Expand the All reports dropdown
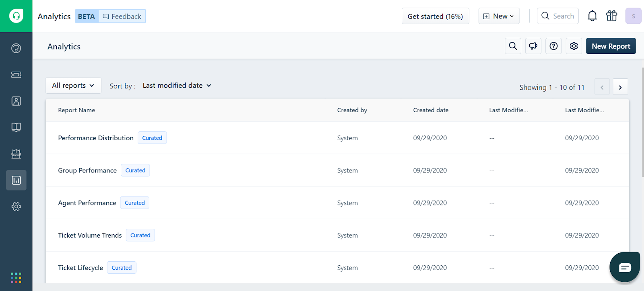 point(73,86)
